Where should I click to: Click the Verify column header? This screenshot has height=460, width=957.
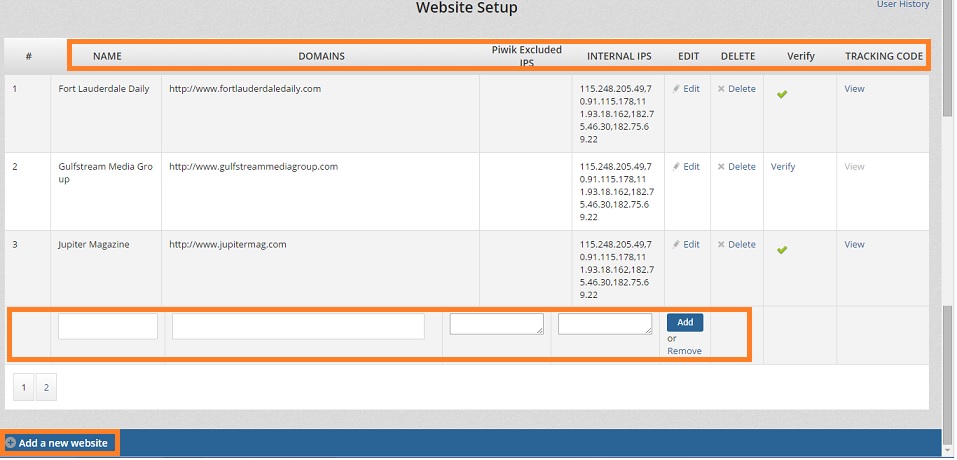coord(801,56)
